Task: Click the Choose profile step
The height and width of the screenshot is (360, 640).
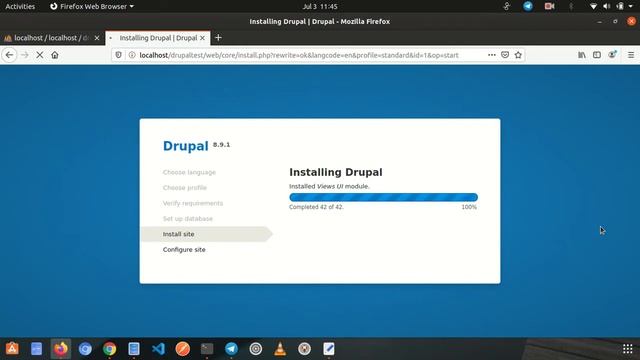Action: [184, 188]
